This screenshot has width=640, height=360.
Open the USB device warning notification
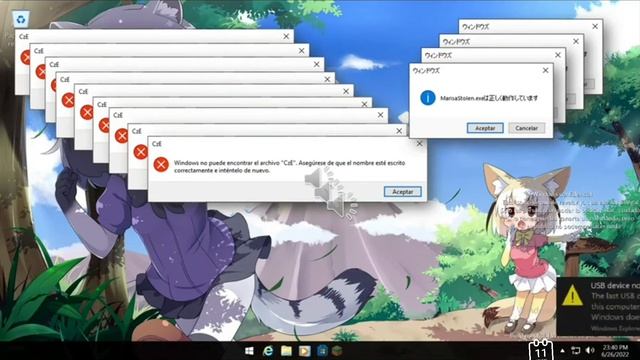(598, 307)
